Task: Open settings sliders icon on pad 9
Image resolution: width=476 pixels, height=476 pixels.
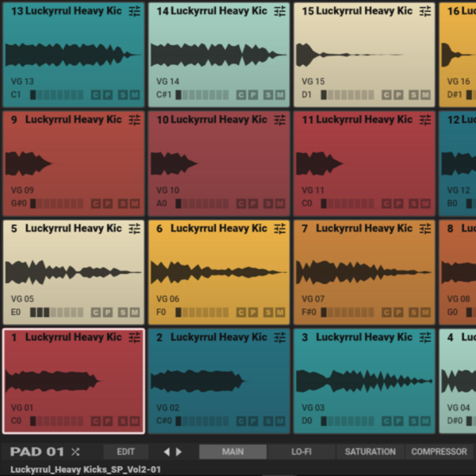Action: [135, 120]
